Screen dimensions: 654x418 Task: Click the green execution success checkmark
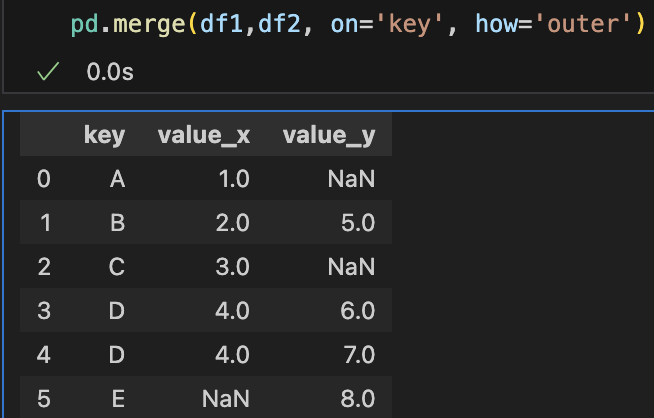click(48, 71)
